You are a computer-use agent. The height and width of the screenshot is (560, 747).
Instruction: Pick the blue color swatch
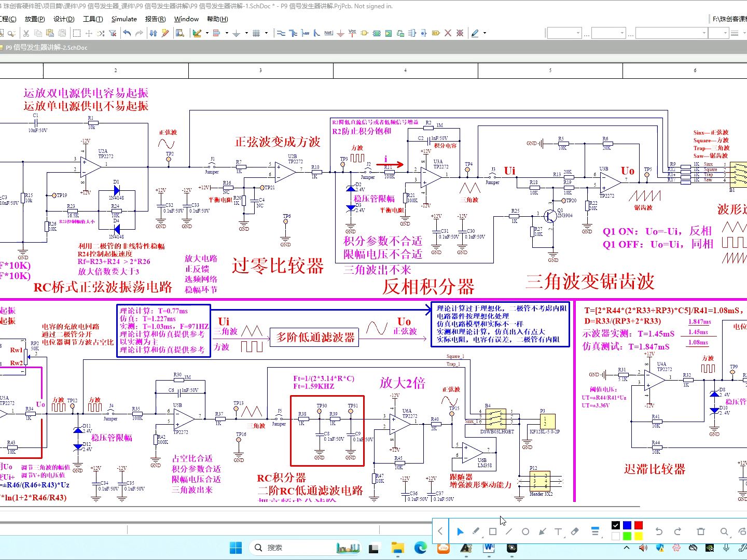click(627, 525)
